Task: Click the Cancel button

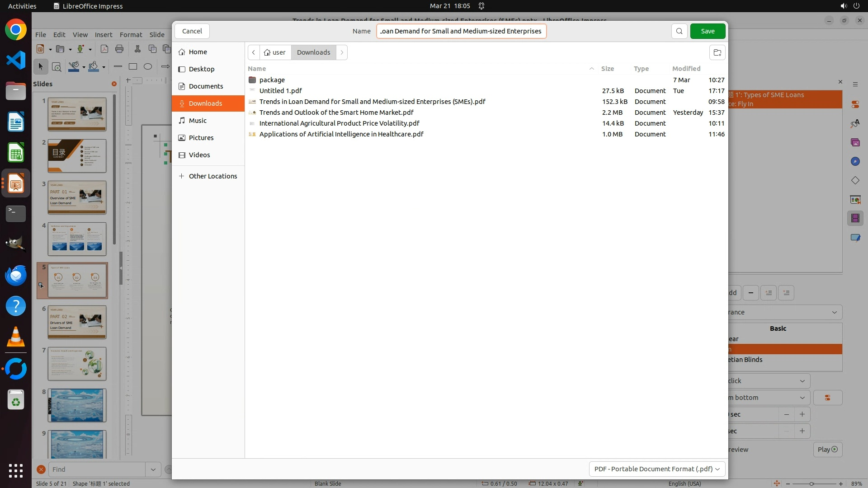Action: 192,31
